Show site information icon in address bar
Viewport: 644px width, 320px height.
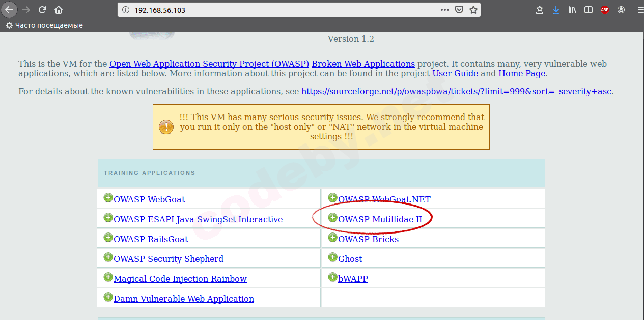[x=126, y=10]
